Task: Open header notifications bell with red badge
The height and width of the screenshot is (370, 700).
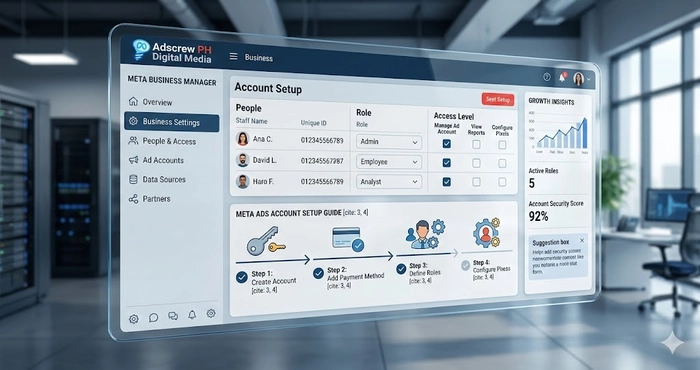Action: pos(562,78)
